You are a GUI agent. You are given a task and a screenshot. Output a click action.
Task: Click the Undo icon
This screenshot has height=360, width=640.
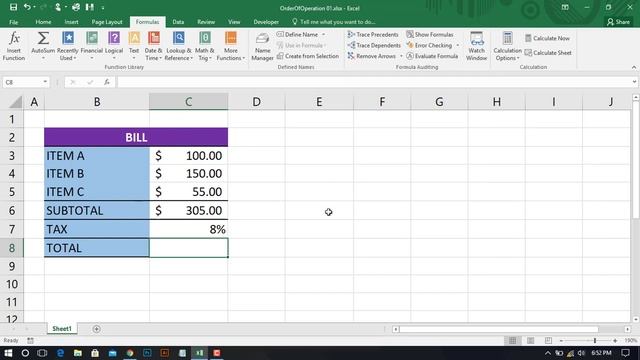pos(27,7)
